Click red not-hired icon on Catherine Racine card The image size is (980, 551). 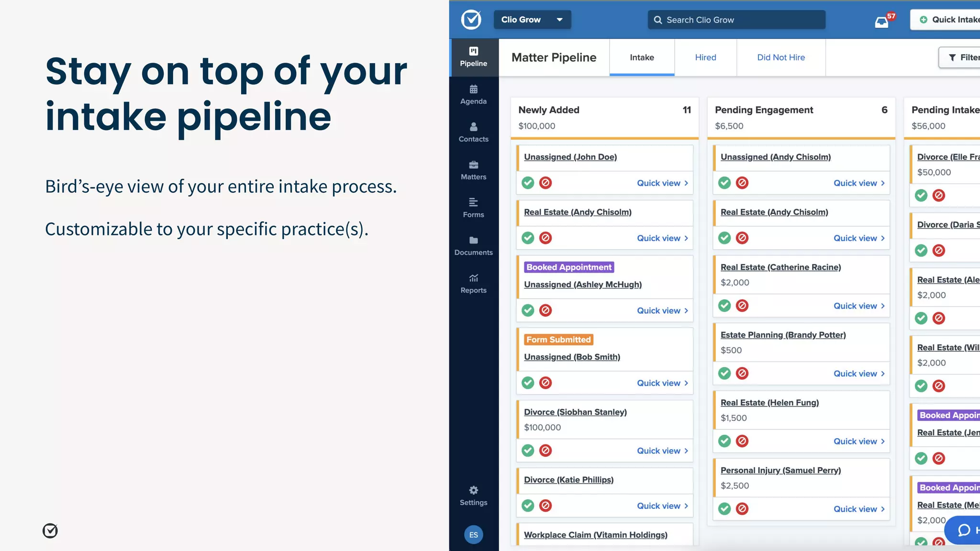coord(742,306)
